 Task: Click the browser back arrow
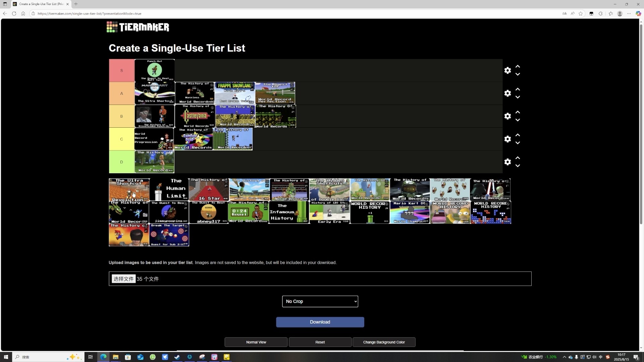point(5,14)
